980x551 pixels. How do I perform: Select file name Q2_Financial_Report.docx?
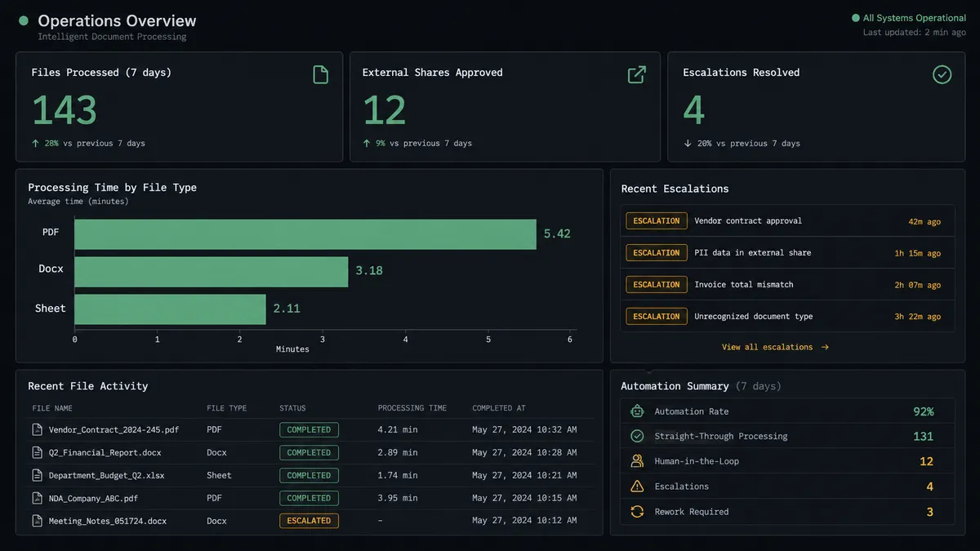pos(105,452)
